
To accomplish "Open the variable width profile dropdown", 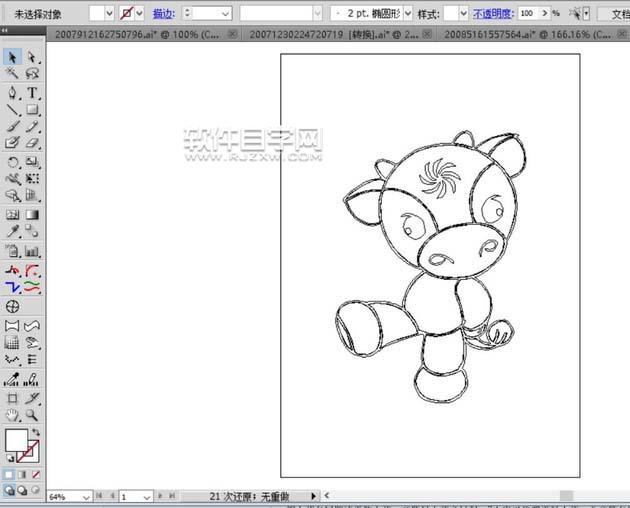I will pos(317,14).
